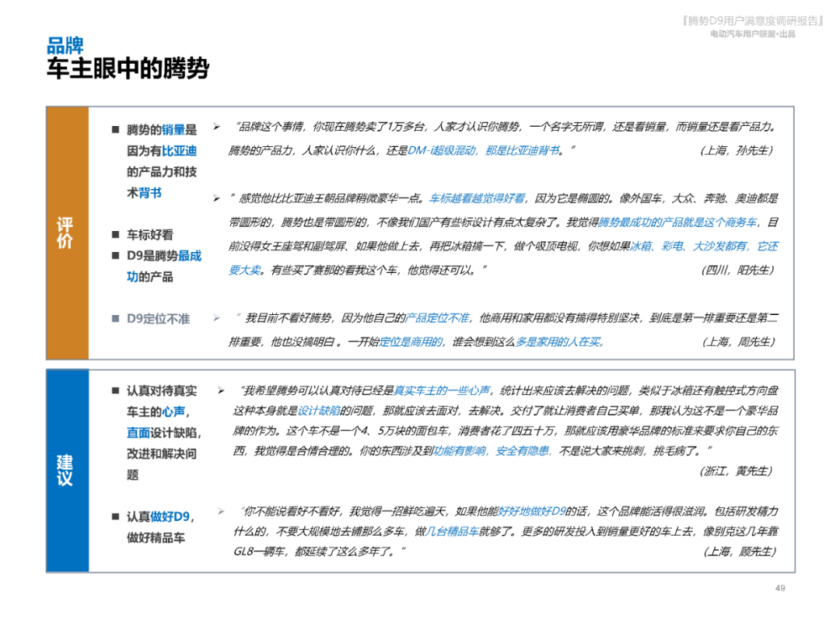This screenshot has height=630, width=840.
Task: Click the square bullet beside D9定位不准
Action: [114, 318]
